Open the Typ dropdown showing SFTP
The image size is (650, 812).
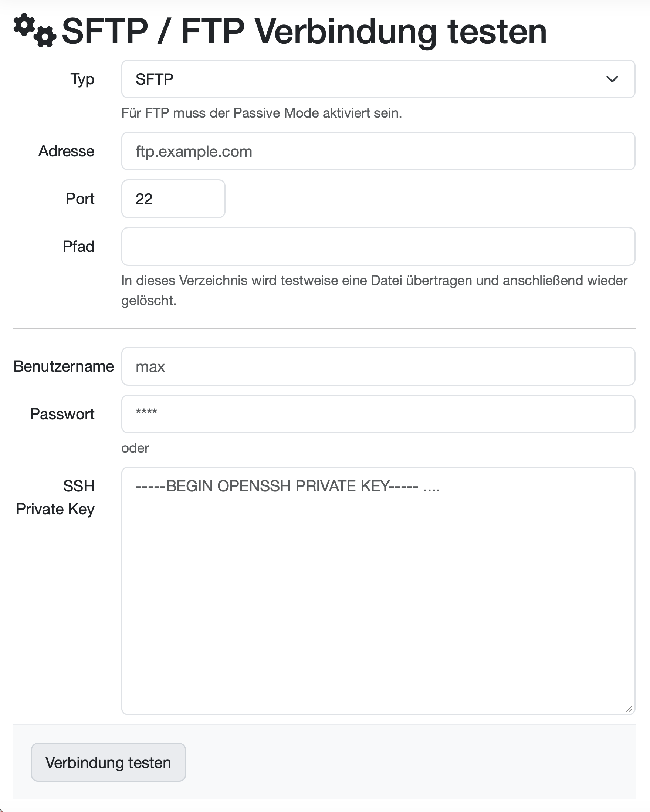(378, 79)
